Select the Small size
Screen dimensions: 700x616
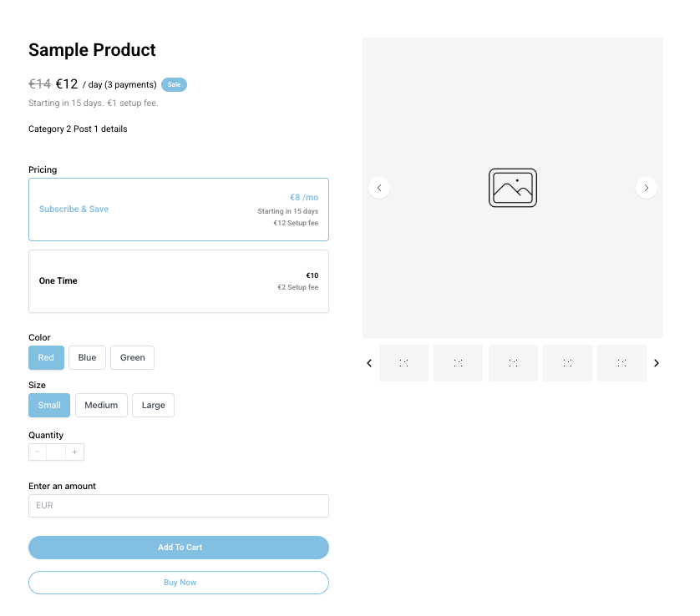pos(49,406)
